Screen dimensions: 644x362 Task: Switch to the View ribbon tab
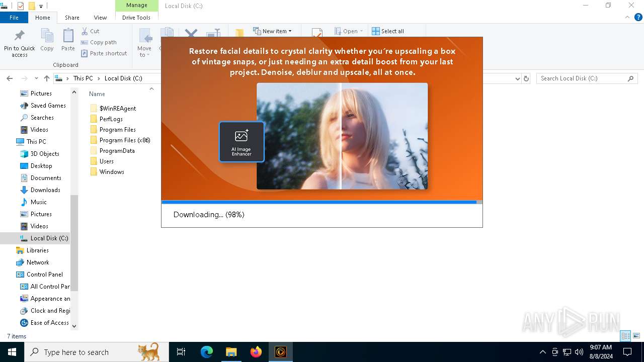(100, 18)
